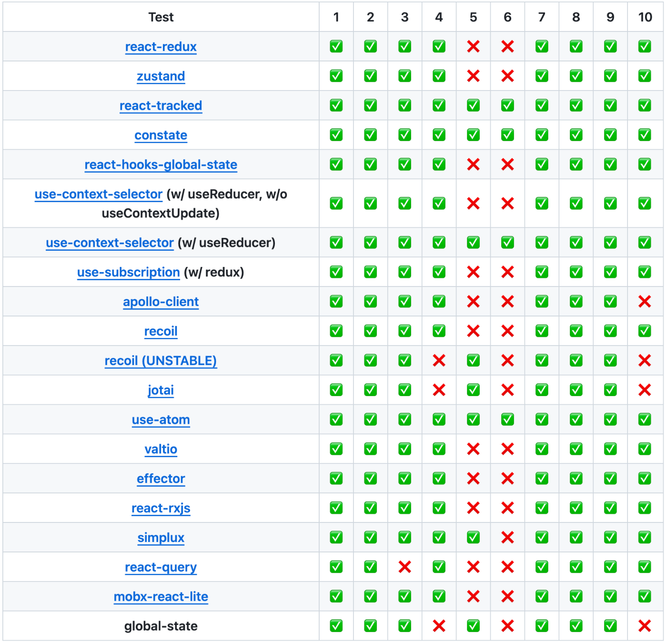Click the green check for apollo-client test 7
Viewport: 667px width, 644px height.
542,301
